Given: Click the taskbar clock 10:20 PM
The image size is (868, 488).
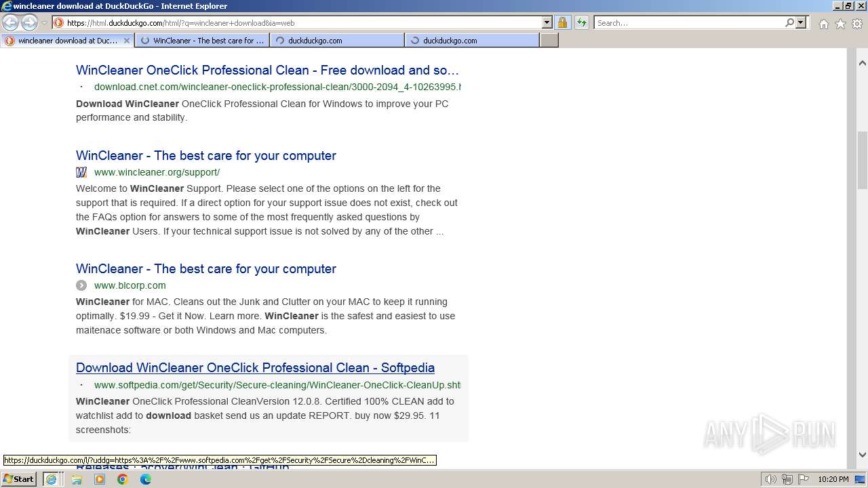Looking at the screenshot, I should (x=833, y=479).
